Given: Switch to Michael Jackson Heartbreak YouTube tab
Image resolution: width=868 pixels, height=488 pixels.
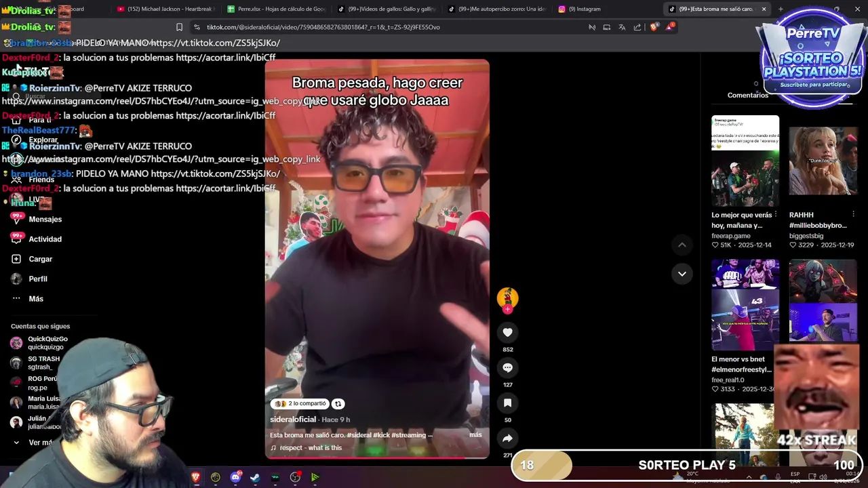Looking at the screenshot, I should 165,9.
